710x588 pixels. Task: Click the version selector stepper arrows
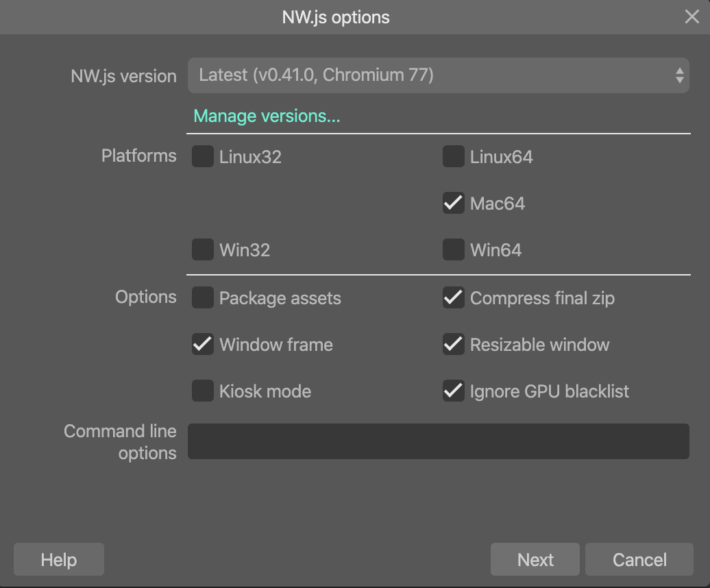pyautogui.click(x=680, y=75)
